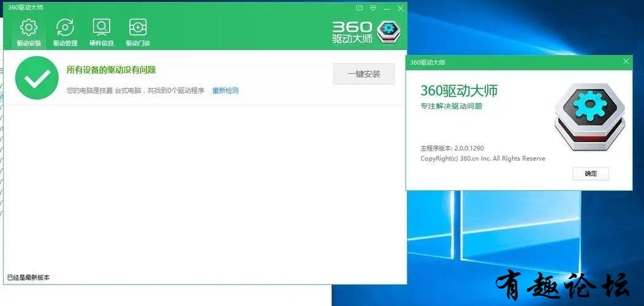Click the green checkmark status icon

pos(37,78)
